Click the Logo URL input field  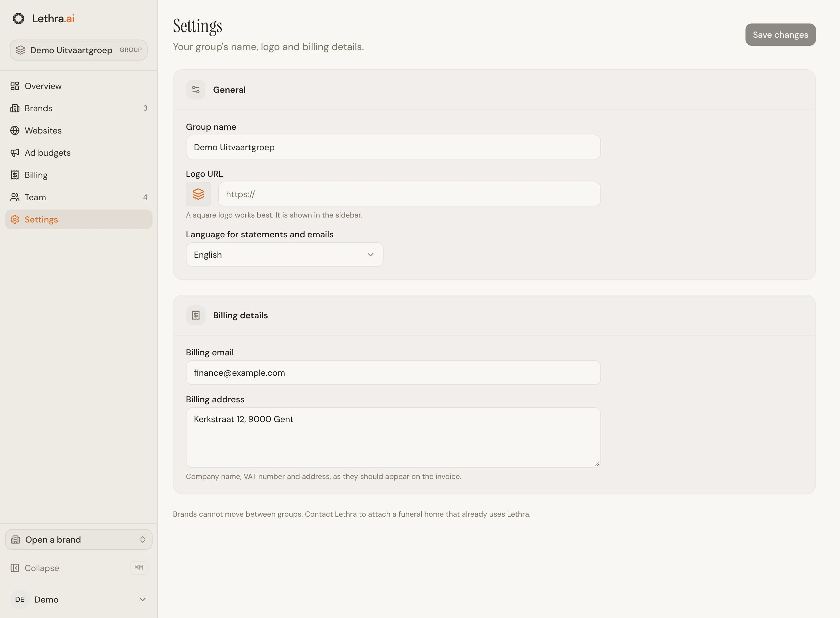point(409,194)
